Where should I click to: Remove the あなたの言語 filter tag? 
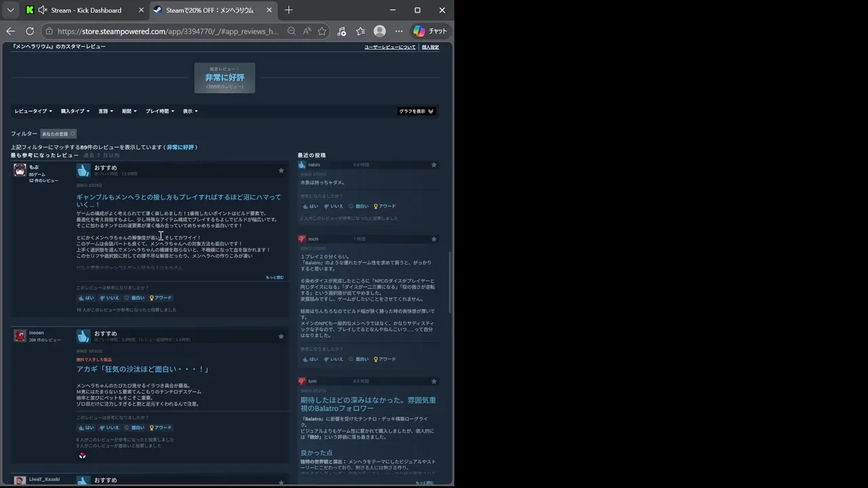[73, 134]
